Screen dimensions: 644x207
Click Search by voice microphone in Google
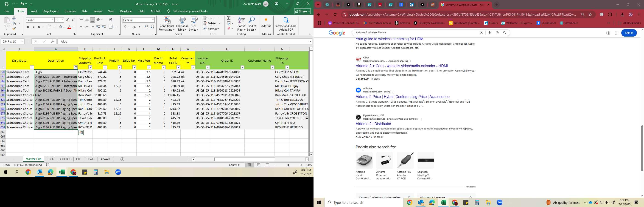[x=490, y=33]
